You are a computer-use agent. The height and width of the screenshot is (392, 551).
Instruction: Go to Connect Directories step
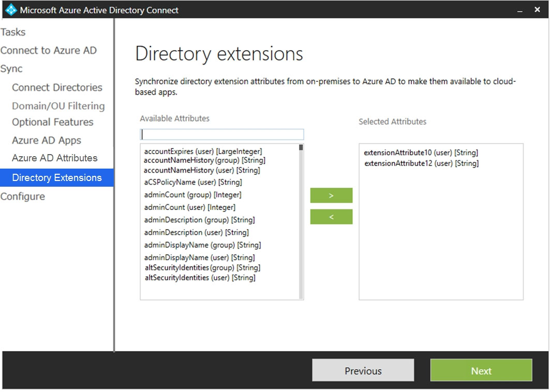click(57, 87)
